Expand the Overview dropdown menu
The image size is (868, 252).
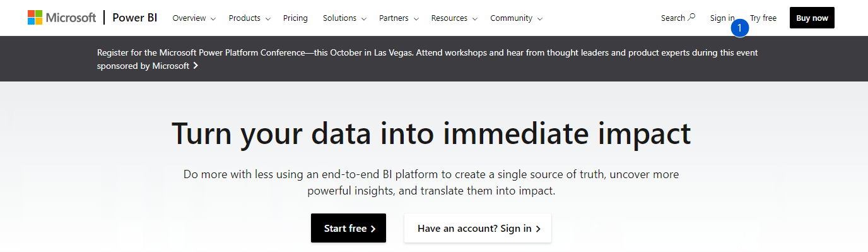click(x=194, y=18)
